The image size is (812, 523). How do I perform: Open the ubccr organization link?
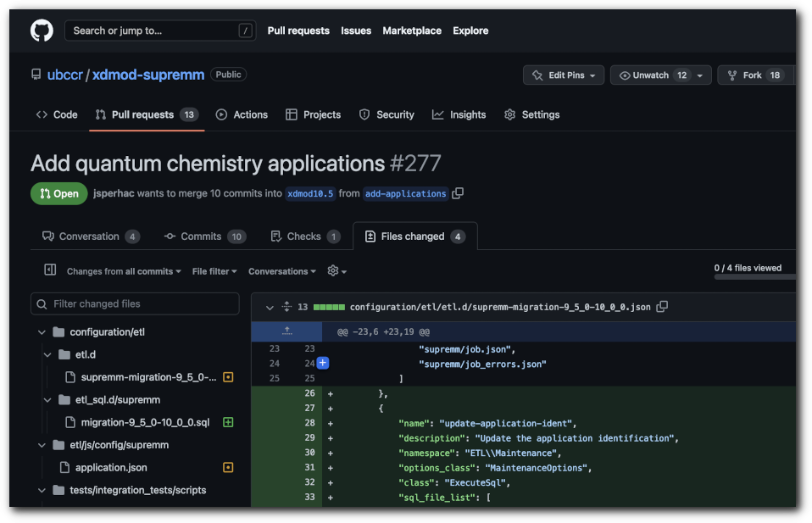click(65, 75)
